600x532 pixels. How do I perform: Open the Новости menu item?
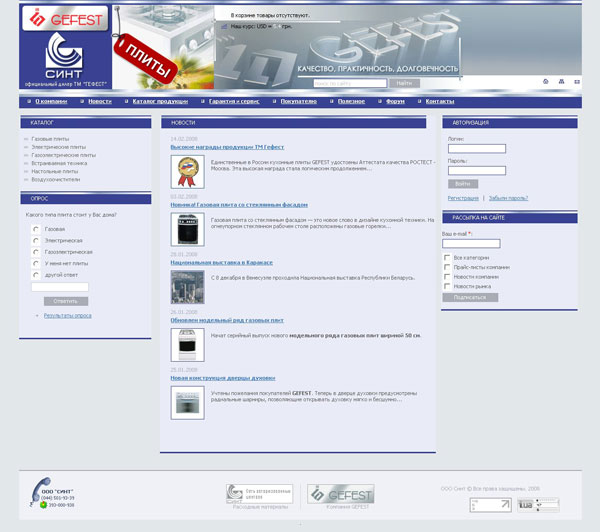pyautogui.click(x=99, y=101)
